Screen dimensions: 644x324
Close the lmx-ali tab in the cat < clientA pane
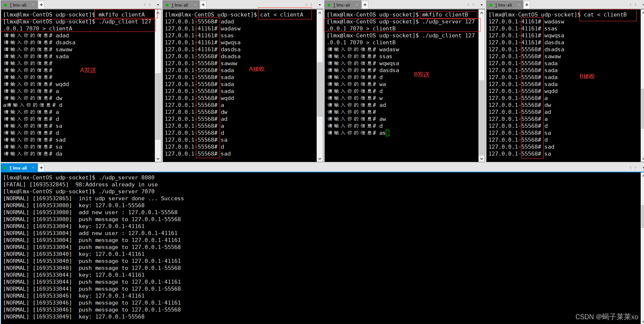(x=195, y=5)
